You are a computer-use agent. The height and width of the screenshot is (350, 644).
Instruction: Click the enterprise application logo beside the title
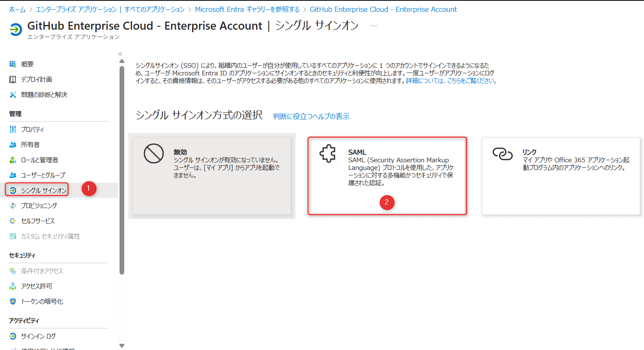point(16,30)
